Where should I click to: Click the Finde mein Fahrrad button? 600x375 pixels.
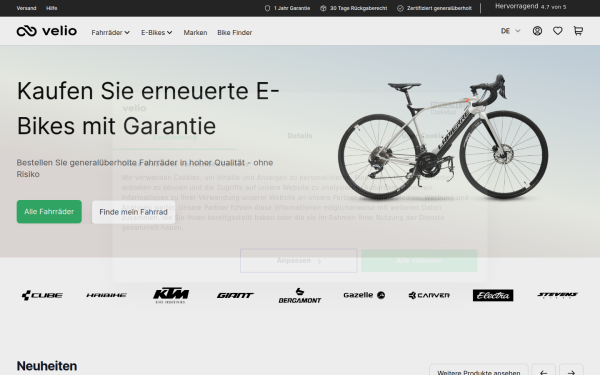pos(134,212)
